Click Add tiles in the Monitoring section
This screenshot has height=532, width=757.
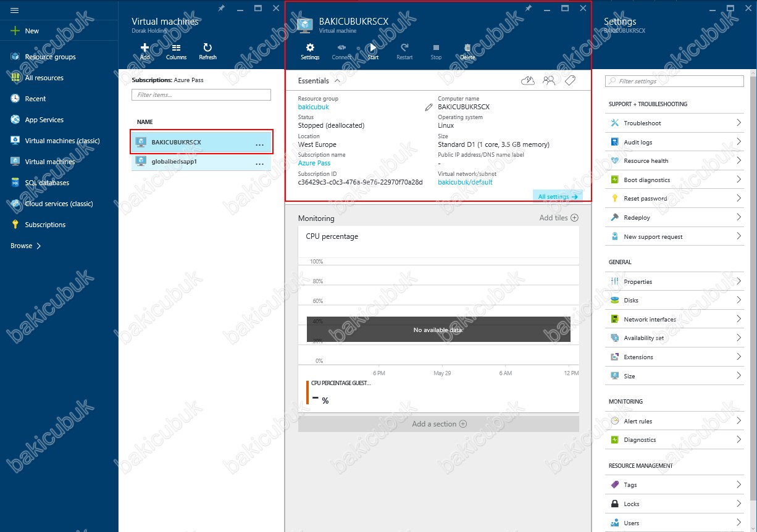559,218
